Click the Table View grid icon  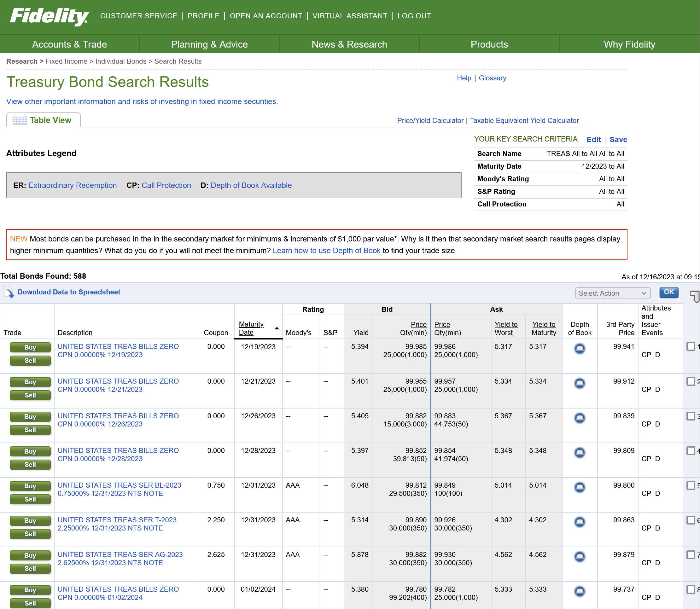pyautogui.click(x=19, y=121)
